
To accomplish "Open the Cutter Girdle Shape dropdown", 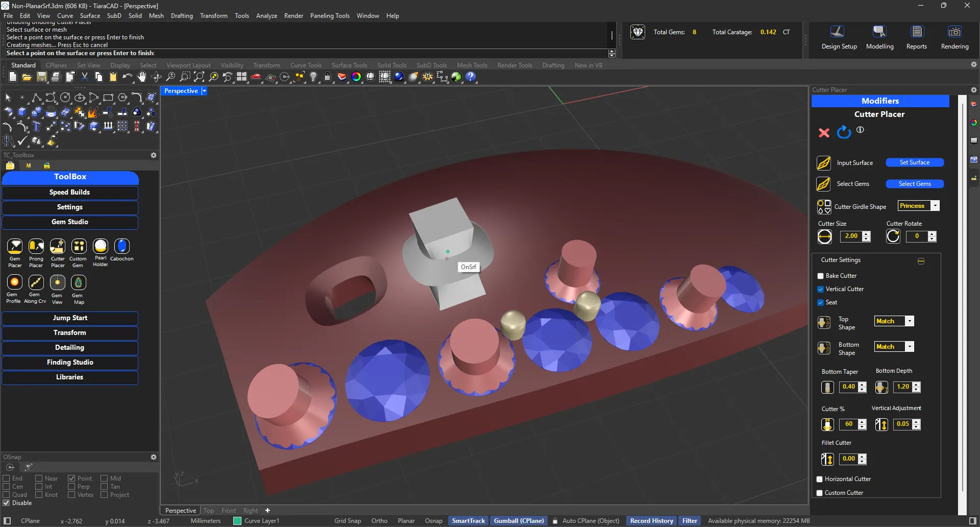I will click(x=935, y=206).
